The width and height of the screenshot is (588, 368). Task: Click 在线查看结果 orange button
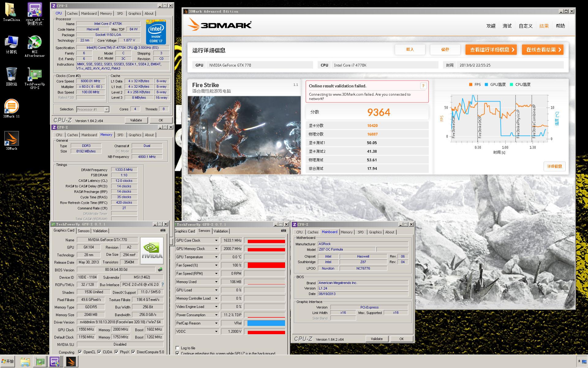[543, 50]
